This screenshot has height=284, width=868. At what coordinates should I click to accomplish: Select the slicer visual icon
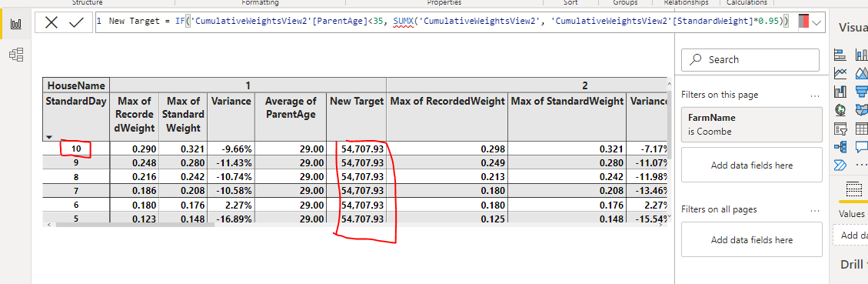840,129
